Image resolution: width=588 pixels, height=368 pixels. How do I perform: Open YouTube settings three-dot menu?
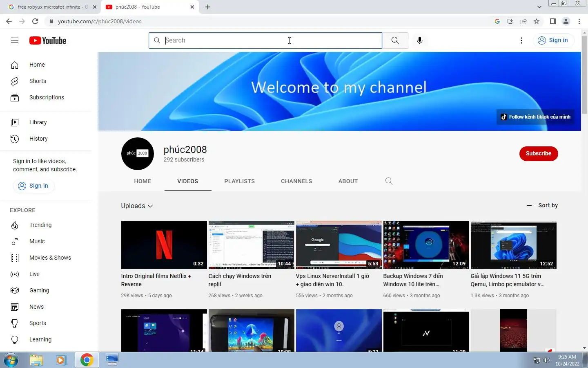(x=521, y=40)
